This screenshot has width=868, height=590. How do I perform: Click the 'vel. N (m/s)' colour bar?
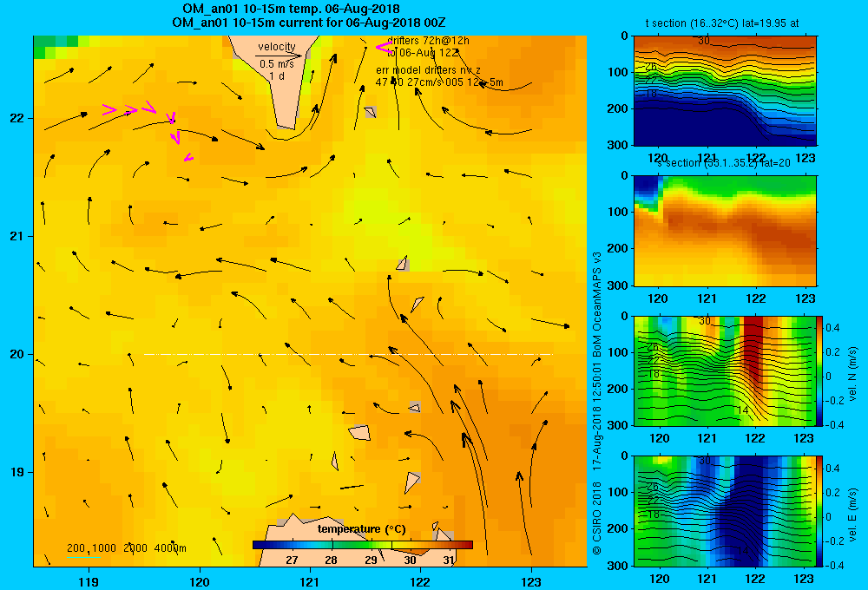(819, 370)
